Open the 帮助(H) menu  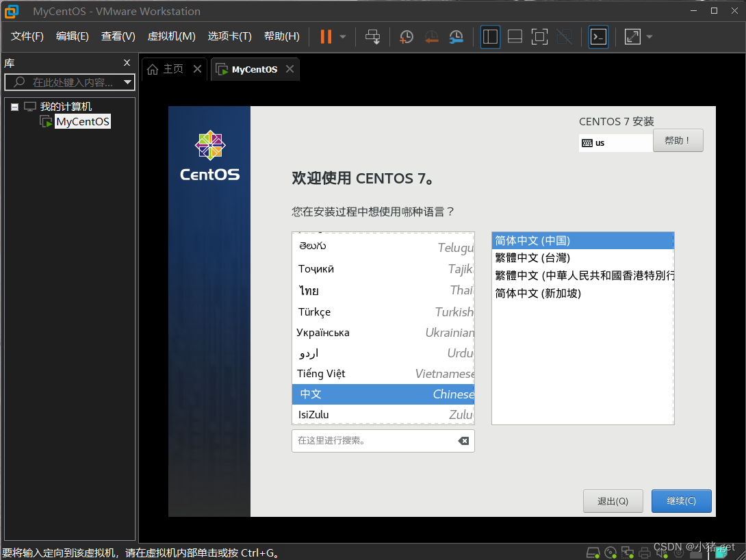pyautogui.click(x=282, y=36)
